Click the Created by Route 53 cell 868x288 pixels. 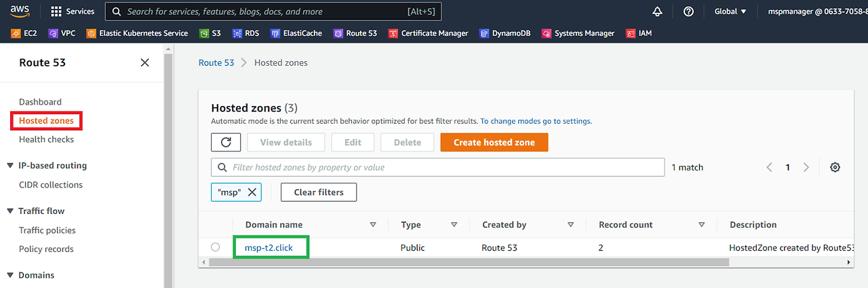tap(500, 248)
